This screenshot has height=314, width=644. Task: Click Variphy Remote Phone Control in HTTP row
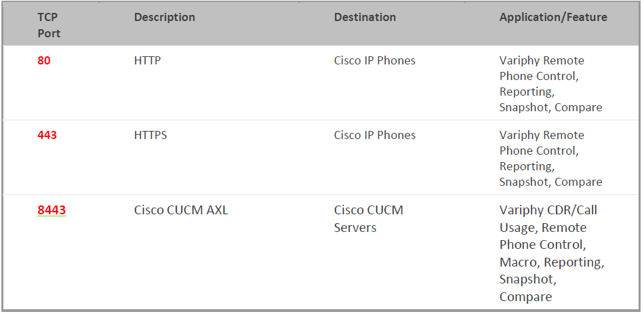(542, 68)
